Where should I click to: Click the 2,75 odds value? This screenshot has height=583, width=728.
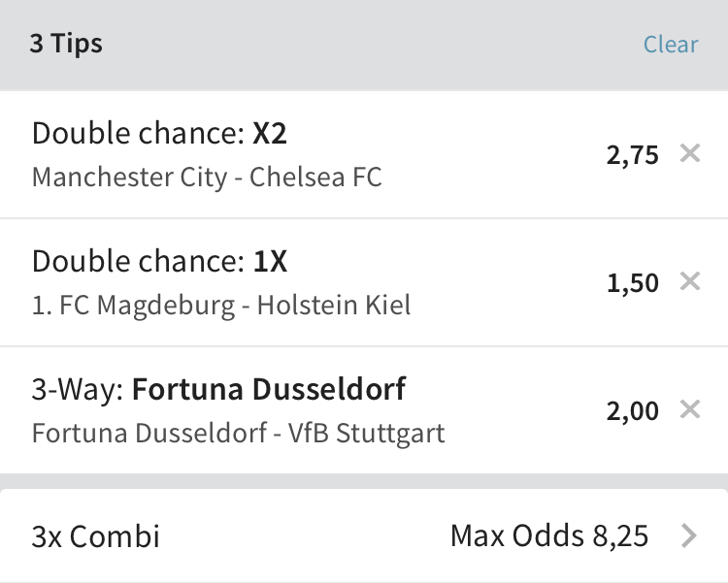coord(632,155)
